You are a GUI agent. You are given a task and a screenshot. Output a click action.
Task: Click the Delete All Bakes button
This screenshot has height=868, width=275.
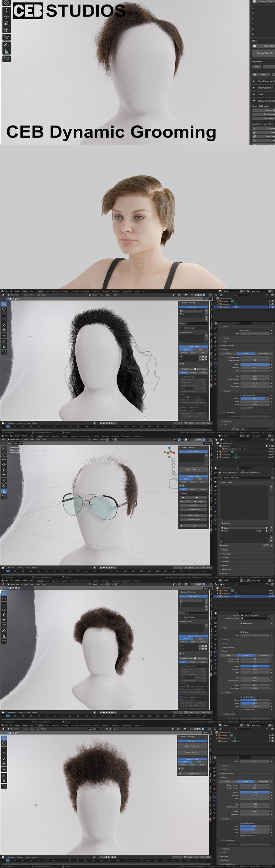(x=193, y=515)
